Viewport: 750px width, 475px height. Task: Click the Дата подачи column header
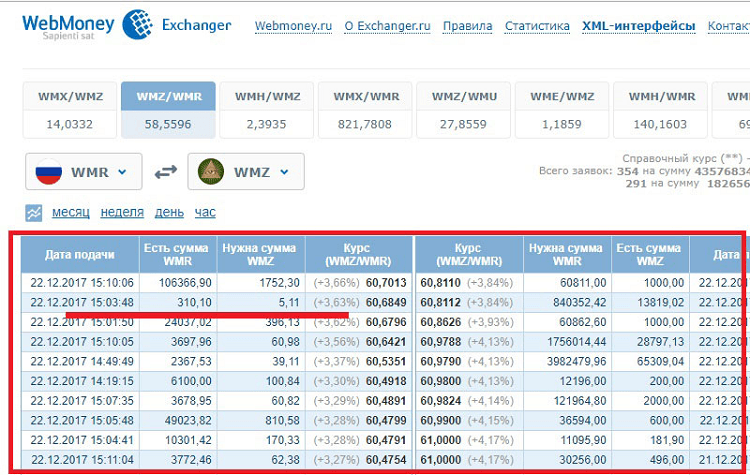(x=80, y=254)
